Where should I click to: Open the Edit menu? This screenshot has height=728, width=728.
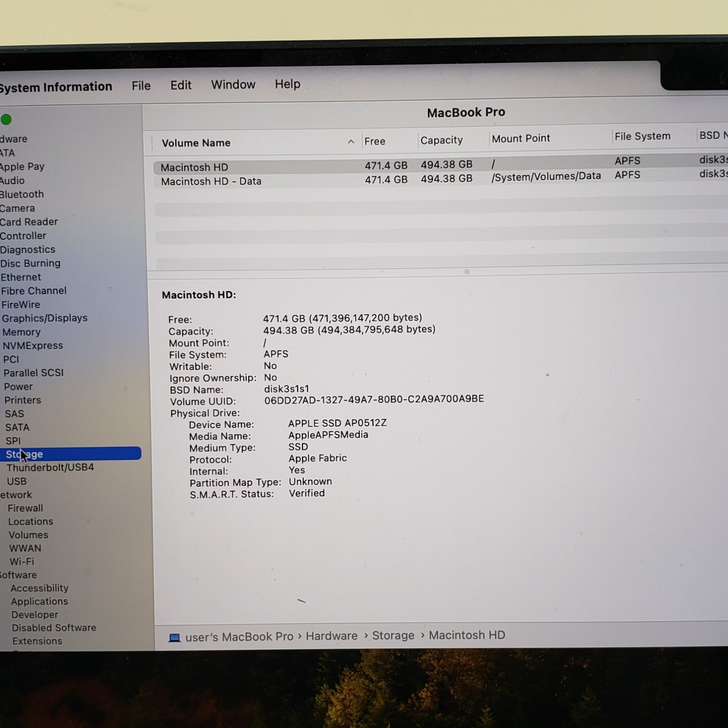tap(181, 85)
